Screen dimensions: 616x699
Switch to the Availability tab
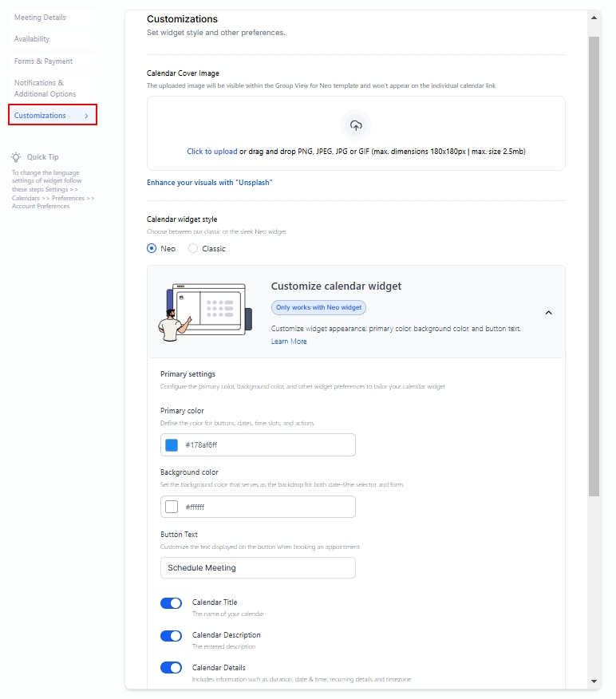[x=32, y=39]
